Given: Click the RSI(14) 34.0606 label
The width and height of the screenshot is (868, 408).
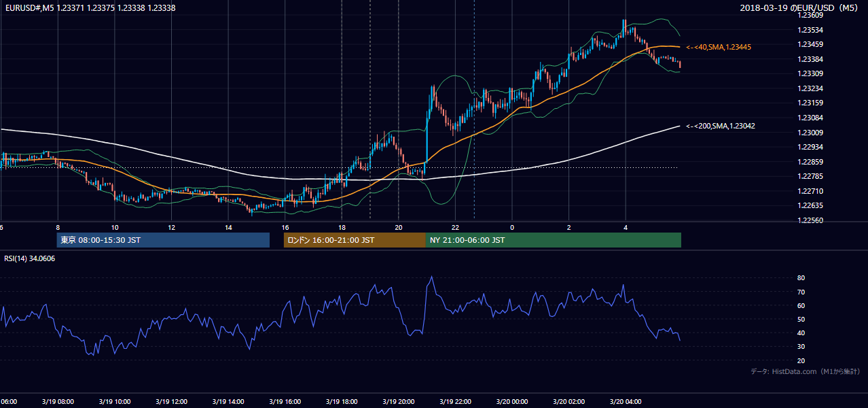Looking at the screenshot, I should click(x=30, y=258).
